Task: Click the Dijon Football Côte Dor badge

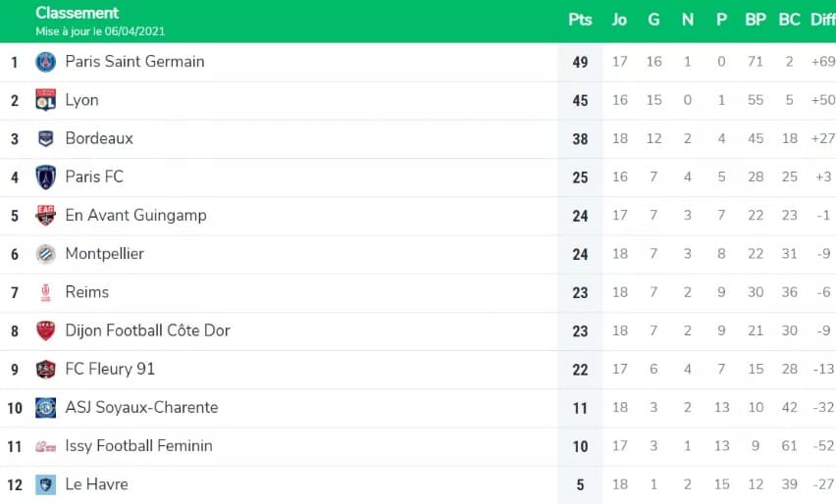Action: pyautogui.click(x=46, y=330)
